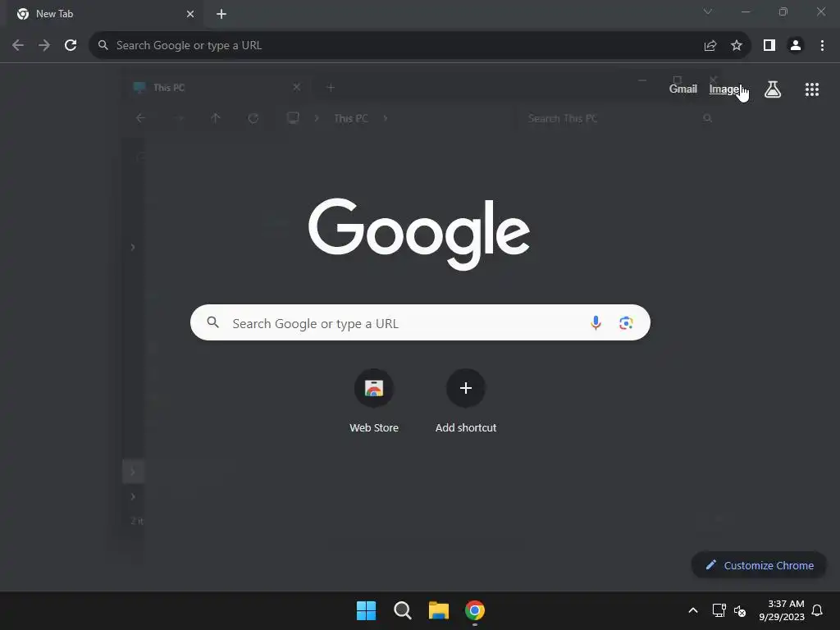The height and width of the screenshot is (630, 840).
Task: Open Windows taskbar search
Action: [402, 610]
